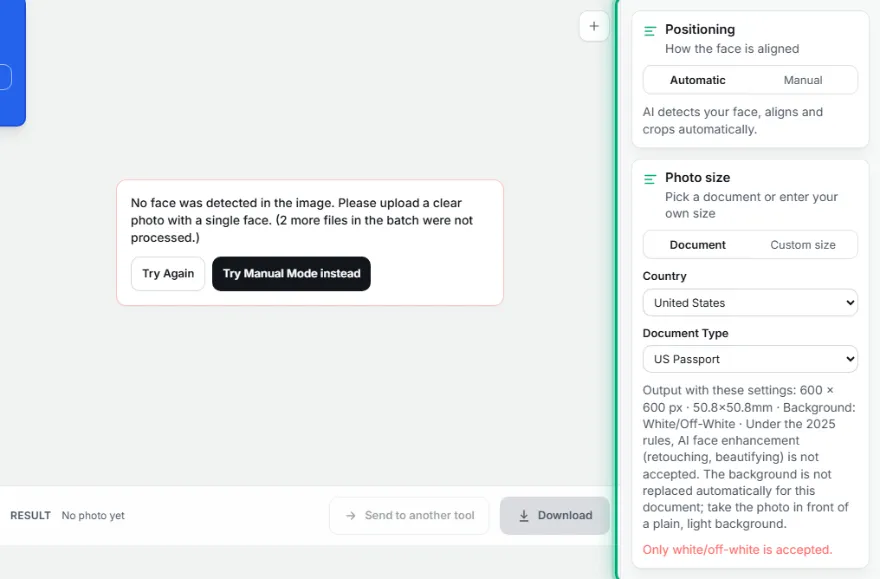Viewport: 880px width, 579px height.
Task: Click the 'RESULT' label
Action: pos(30,516)
